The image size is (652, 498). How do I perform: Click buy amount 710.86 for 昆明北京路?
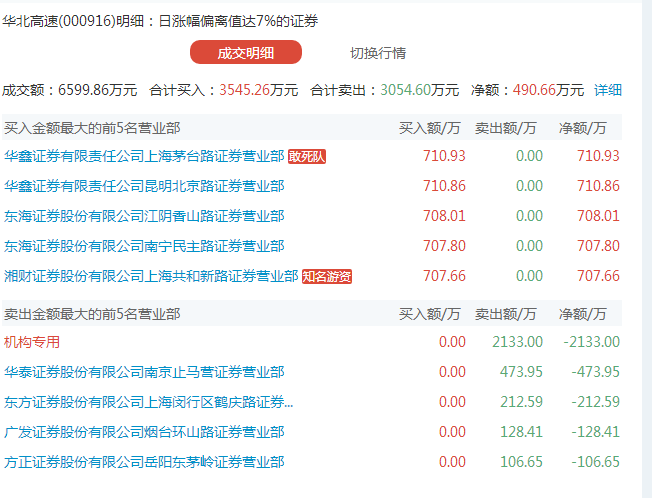pyautogui.click(x=444, y=186)
